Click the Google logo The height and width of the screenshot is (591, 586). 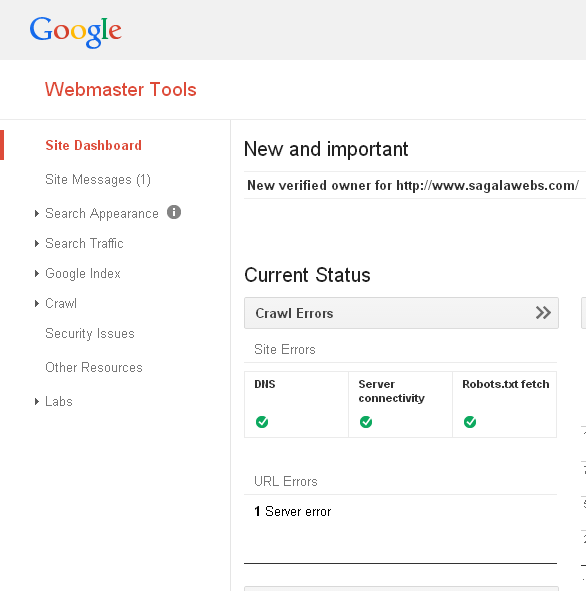pos(75,32)
